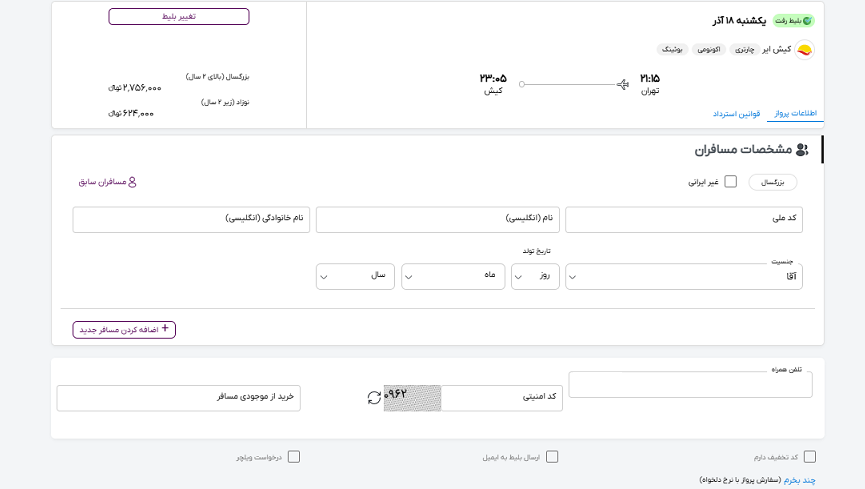Click the اکونومی tag
Screen dimensions: 865x489
pyautogui.click(x=709, y=50)
